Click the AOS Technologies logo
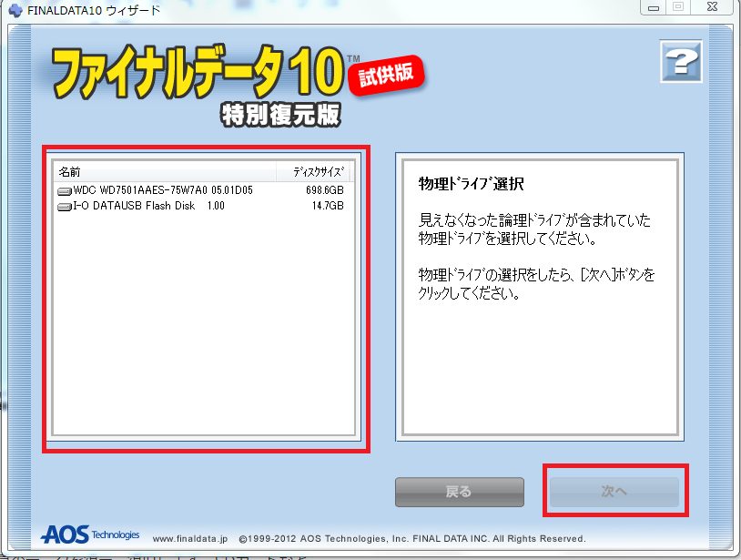Screen dimensions: 741x560 click(90, 535)
